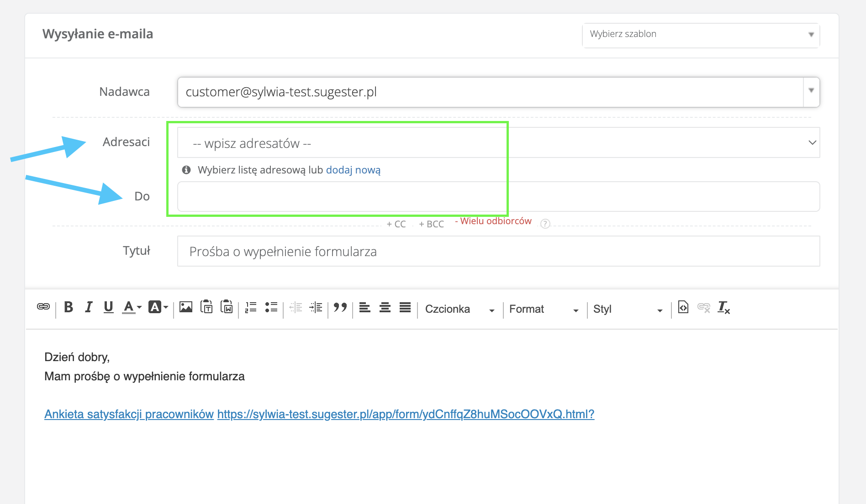Image resolution: width=866 pixels, height=504 pixels.
Task: Expand the Czcionka font dropdown
Action: click(x=459, y=309)
